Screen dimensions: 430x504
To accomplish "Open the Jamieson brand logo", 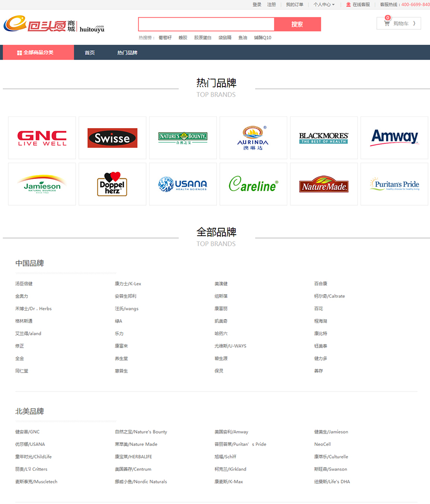I will [x=42, y=184].
